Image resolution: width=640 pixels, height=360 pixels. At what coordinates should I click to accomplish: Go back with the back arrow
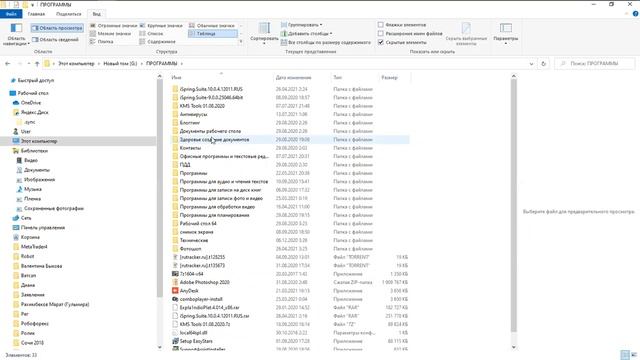pyautogui.click(x=7, y=64)
